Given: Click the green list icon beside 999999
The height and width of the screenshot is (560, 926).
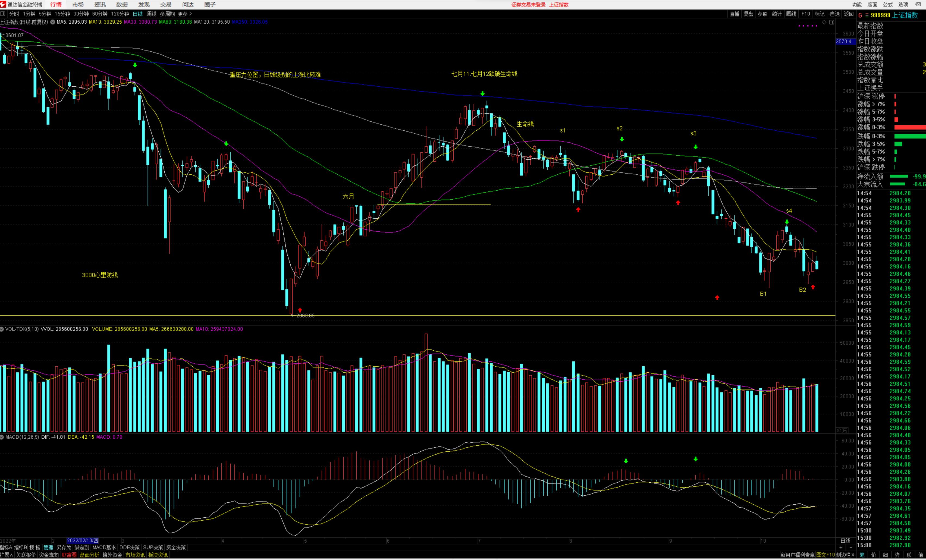Looking at the screenshot, I should pyautogui.click(x=867, y=15).
